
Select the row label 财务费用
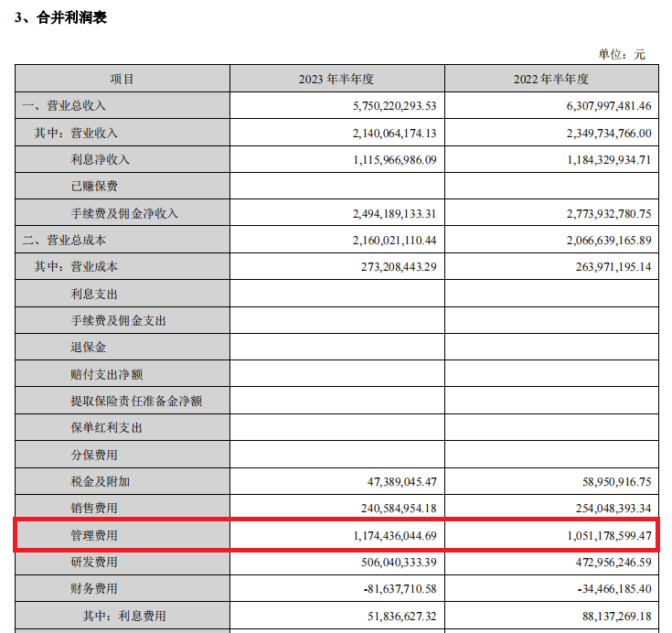click(94, 588)
